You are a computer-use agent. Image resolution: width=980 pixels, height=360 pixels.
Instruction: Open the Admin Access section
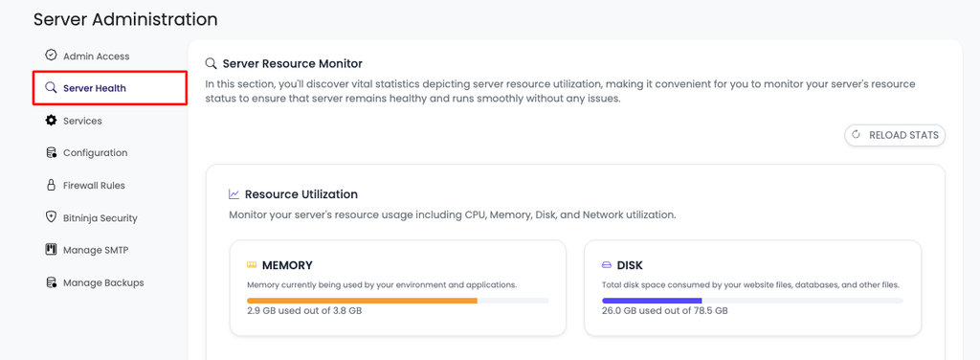(x=96, y=56)
